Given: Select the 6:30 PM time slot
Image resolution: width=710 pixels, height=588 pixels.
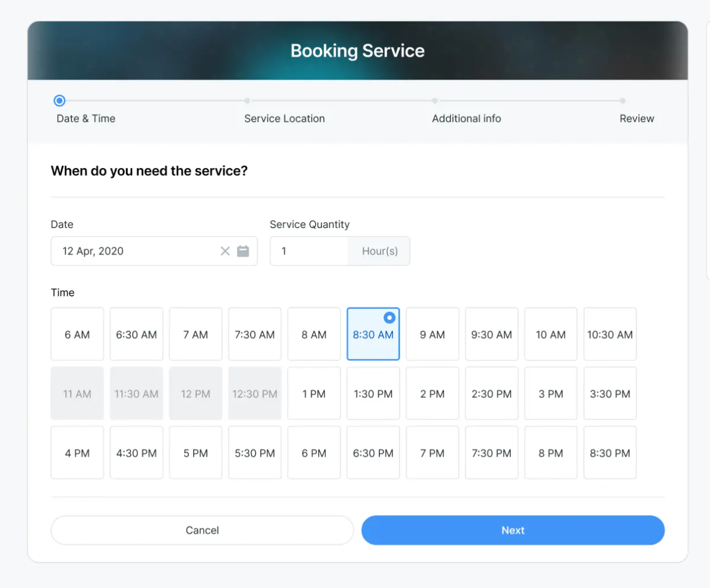Looking at the screenshot, I should click(373, 453).
